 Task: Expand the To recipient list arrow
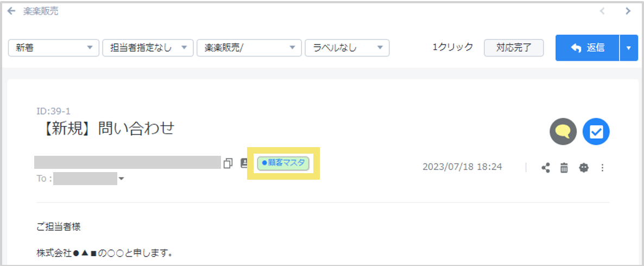coord(121,179)
